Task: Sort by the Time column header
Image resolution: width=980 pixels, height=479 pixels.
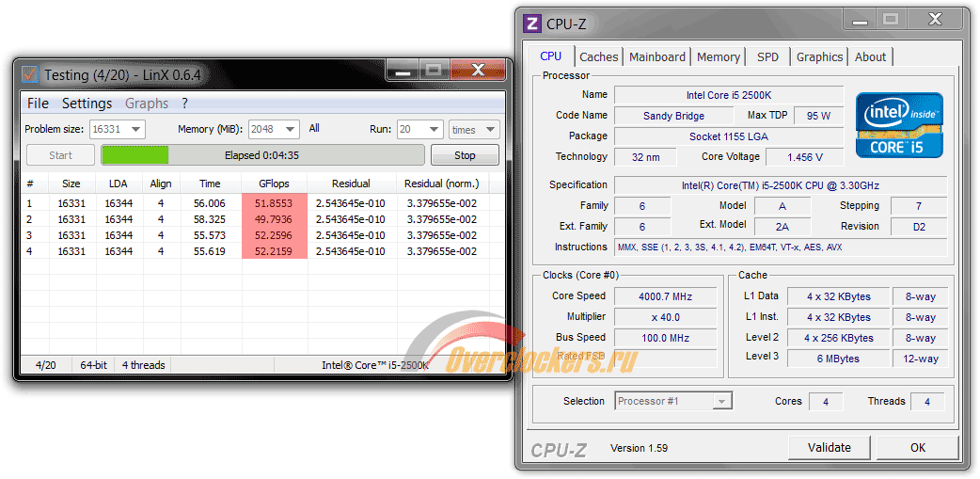Action: pyautogui.click(x=210, y=184)
